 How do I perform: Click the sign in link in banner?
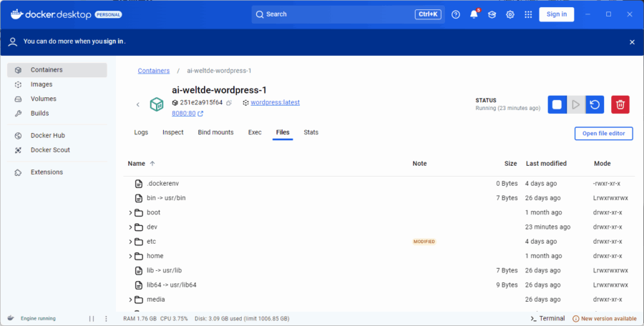(113, 41)
